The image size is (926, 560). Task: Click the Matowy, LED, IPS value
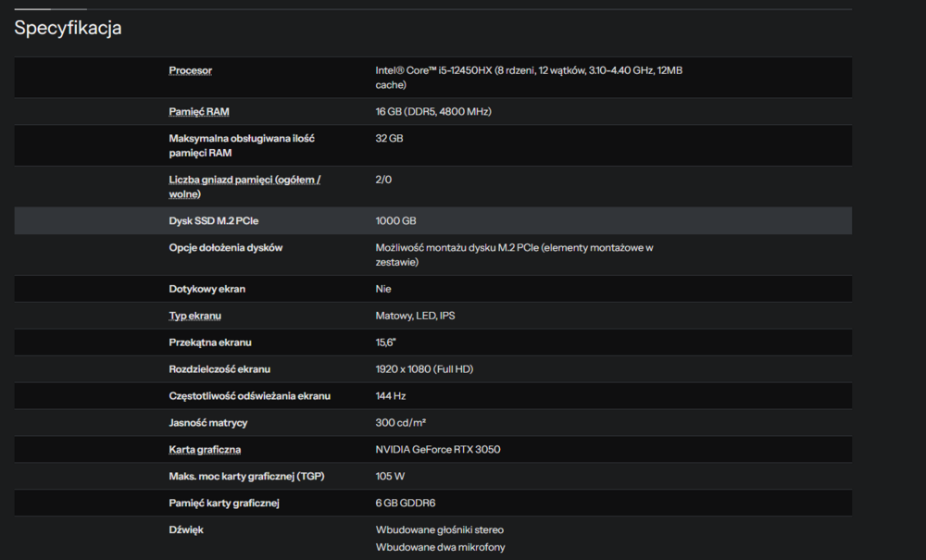[x=415, y=316]
